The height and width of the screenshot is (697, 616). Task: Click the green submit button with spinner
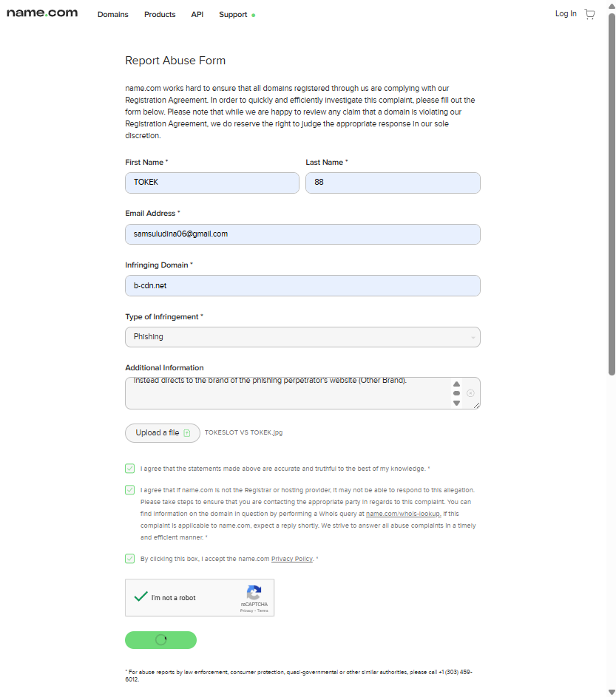[160, 640]
